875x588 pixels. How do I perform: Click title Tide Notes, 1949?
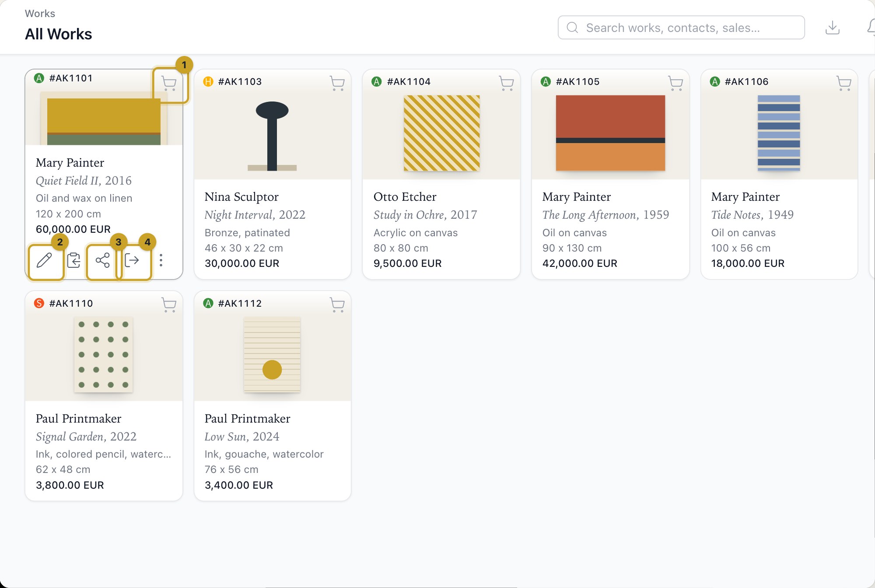click(752, 215)
